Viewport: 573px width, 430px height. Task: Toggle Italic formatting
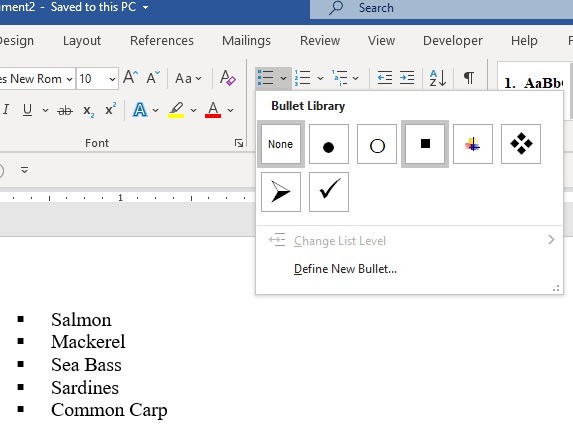tap(6, 109)
